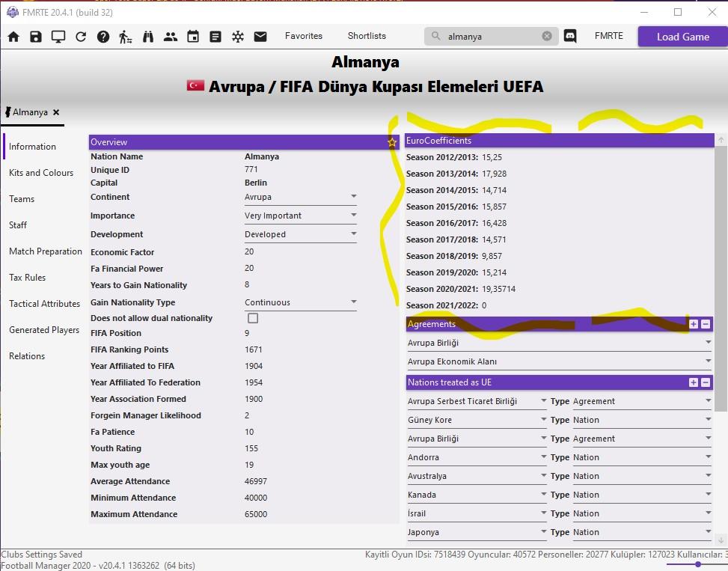Open the Güney Kore nation dropdown
The height and width of the screenshot is (571, 728).
pos(477,420)
